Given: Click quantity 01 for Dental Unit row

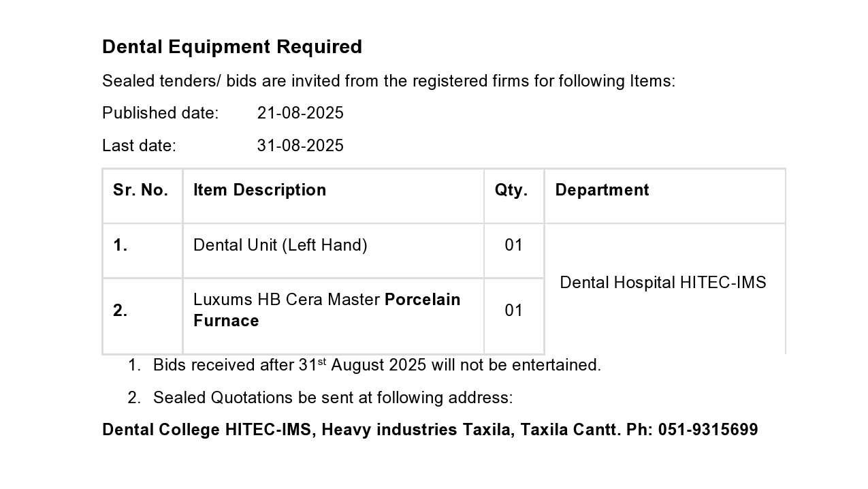Looking at the screenshot, I should pyautogui.click(x=514, y=245).
